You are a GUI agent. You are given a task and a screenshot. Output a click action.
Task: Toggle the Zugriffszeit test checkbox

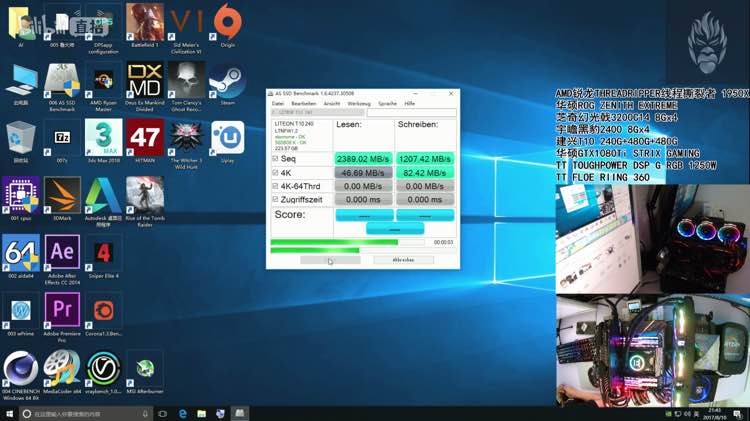coord(275,199)
